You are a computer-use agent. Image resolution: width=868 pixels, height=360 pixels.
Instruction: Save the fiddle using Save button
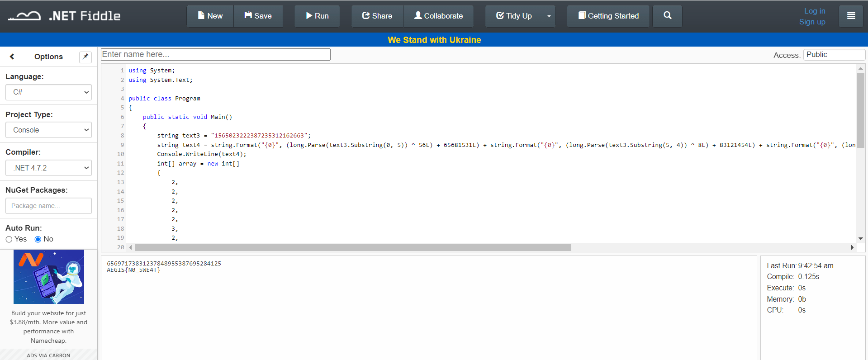pos(258,16)
